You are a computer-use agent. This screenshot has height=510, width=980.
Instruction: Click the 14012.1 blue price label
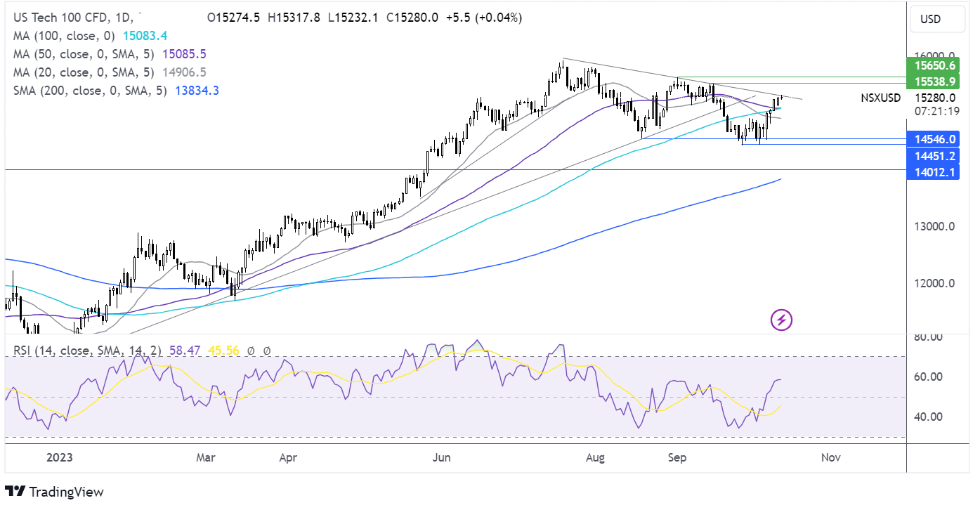pyautogui.click(x=932, y=173)
